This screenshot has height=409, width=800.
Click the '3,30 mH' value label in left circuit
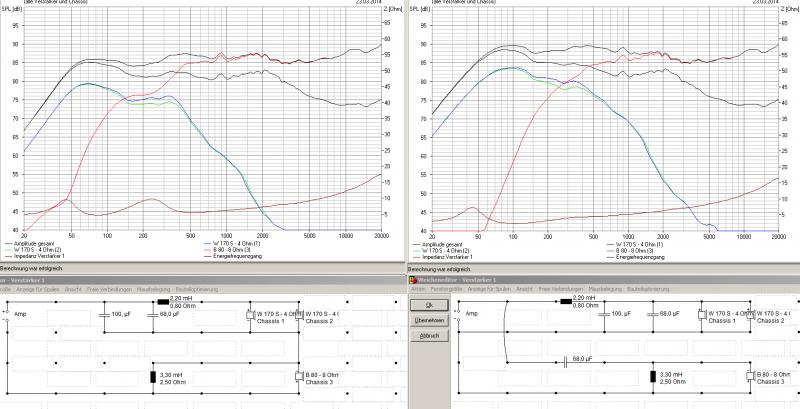171,375
